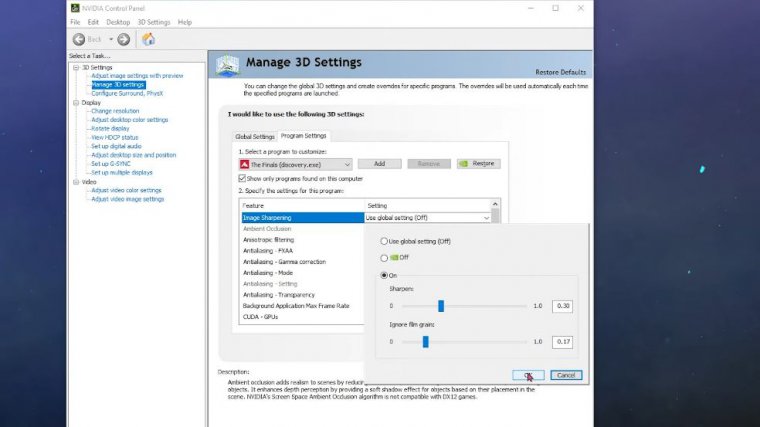This screenshot has width=760, height=427.
Task: Open 'Change resolution' in the Display tree
Action: pos(115,111)
